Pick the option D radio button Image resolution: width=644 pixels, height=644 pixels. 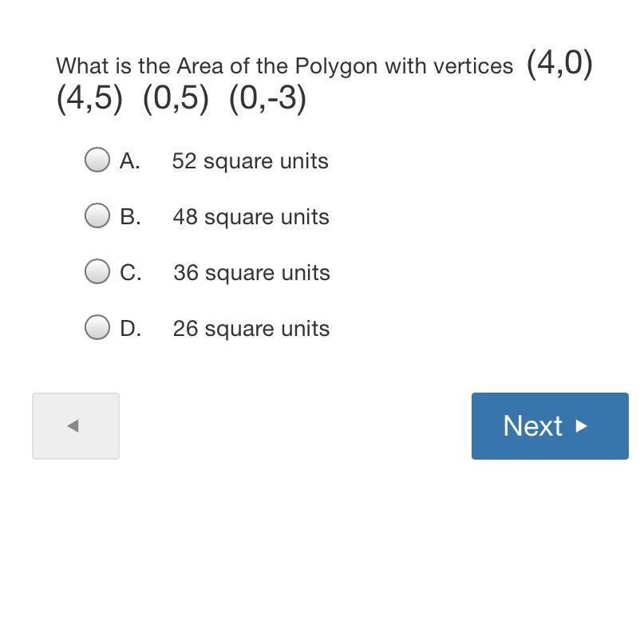[97, 327]
